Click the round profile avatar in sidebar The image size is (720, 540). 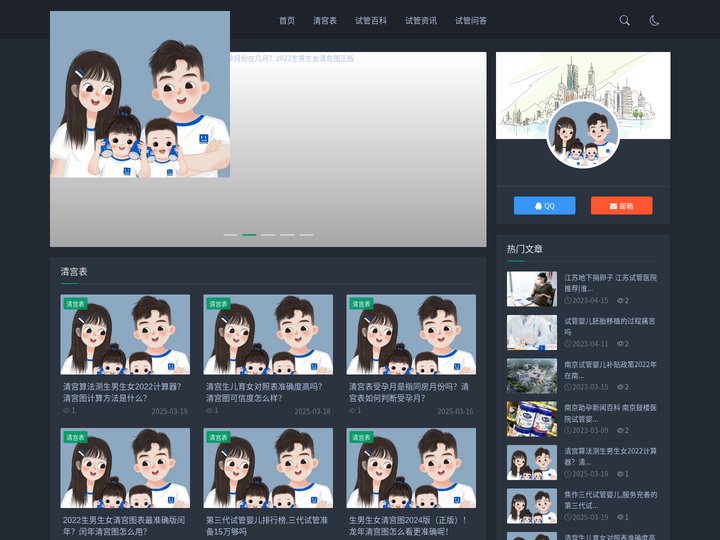[x=583, y=134]
